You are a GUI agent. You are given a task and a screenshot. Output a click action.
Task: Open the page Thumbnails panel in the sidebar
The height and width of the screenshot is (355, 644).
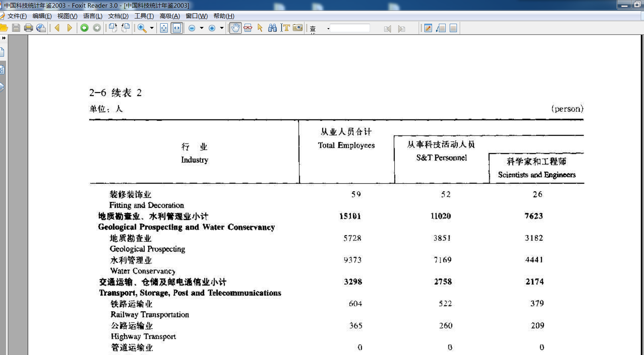point(2,70)
